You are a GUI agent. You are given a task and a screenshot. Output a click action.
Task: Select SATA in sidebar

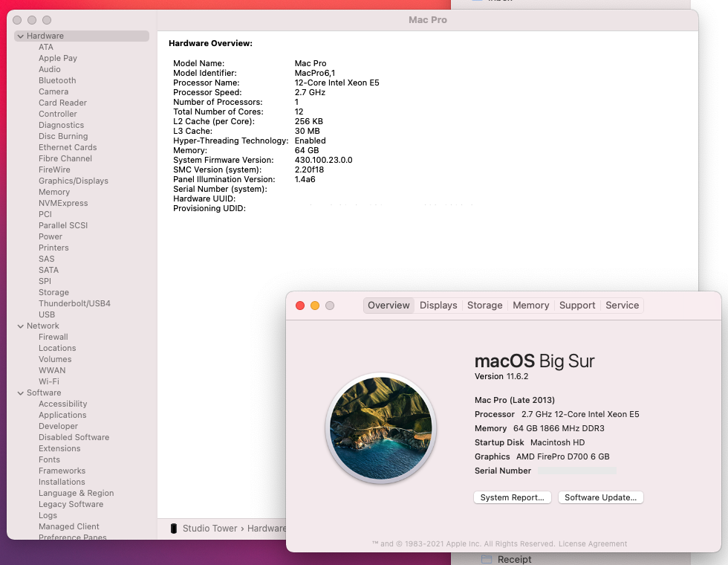[x=48, y=270]
